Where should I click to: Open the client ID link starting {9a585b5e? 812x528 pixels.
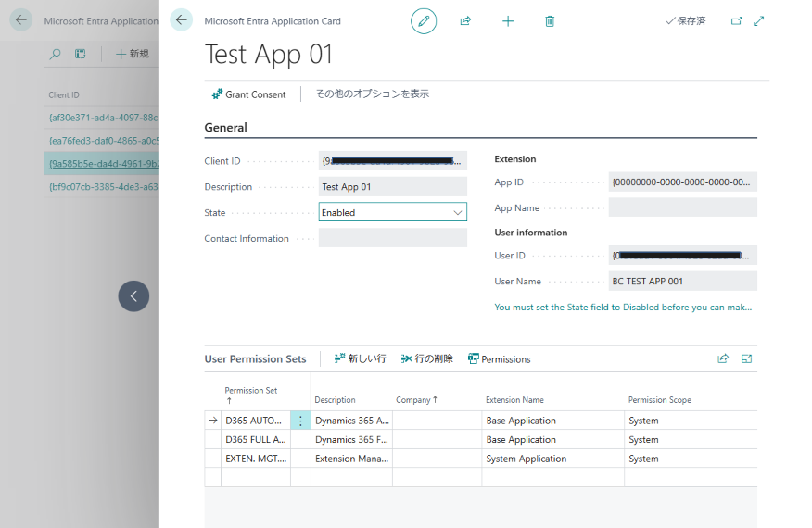click(103, 164)
